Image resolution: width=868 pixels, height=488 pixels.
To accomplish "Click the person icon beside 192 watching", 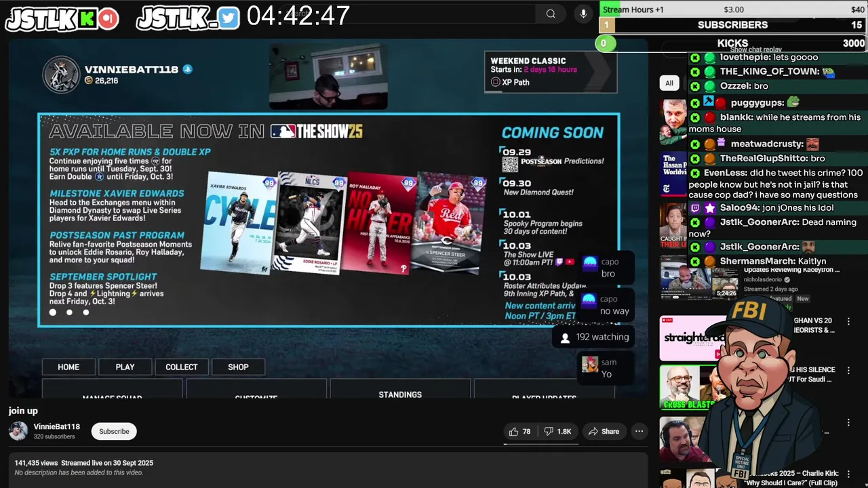I will pyautogui.click(x=566, y=338).
